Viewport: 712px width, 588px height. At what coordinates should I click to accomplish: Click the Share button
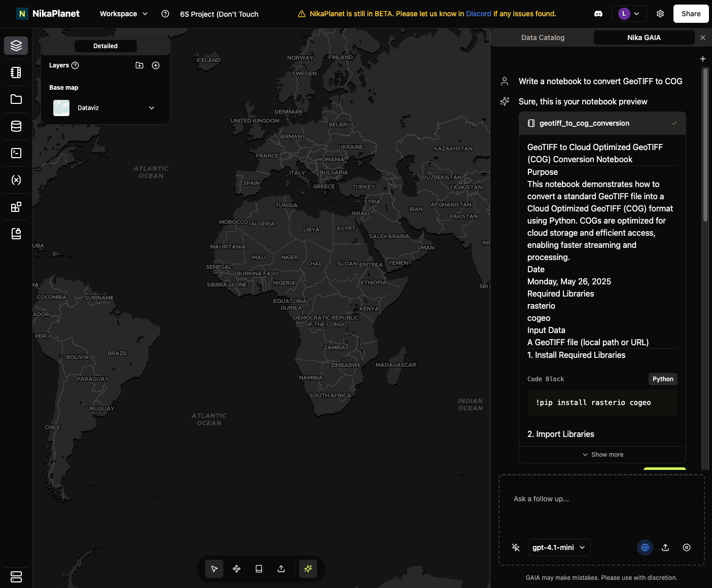[x=691, y=14]
